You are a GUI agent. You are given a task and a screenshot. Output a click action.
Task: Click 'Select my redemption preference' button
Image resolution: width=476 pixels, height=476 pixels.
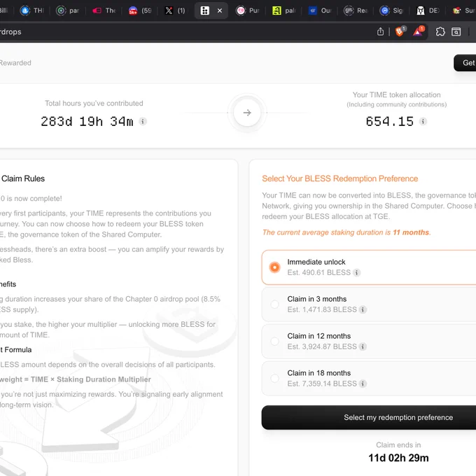(368, 417)
